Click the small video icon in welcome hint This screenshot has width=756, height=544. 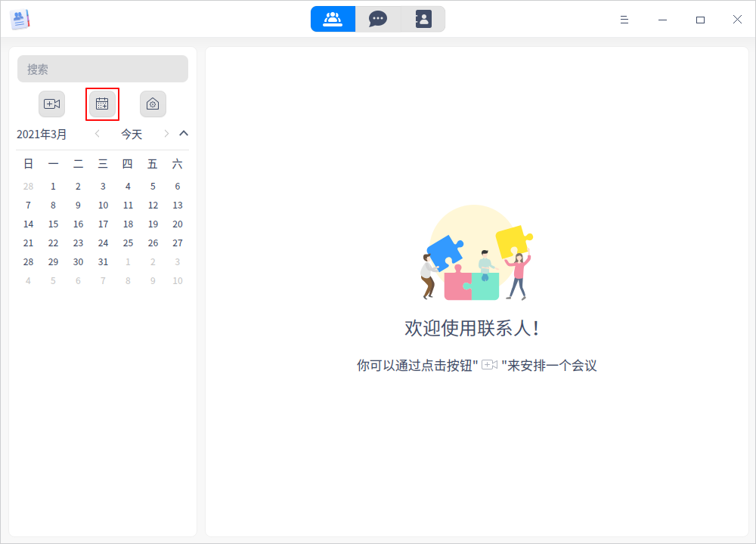pyautogui.click(x=489, y=365)
